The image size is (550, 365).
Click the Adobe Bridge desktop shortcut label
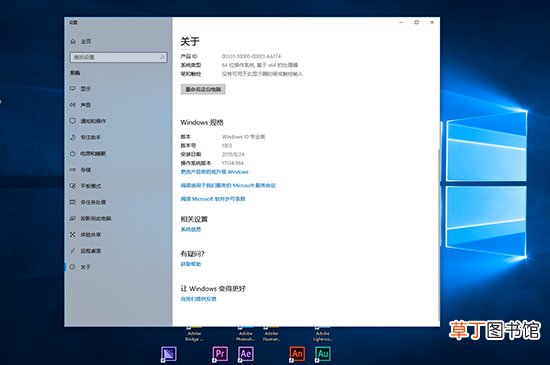coord(194,336)
